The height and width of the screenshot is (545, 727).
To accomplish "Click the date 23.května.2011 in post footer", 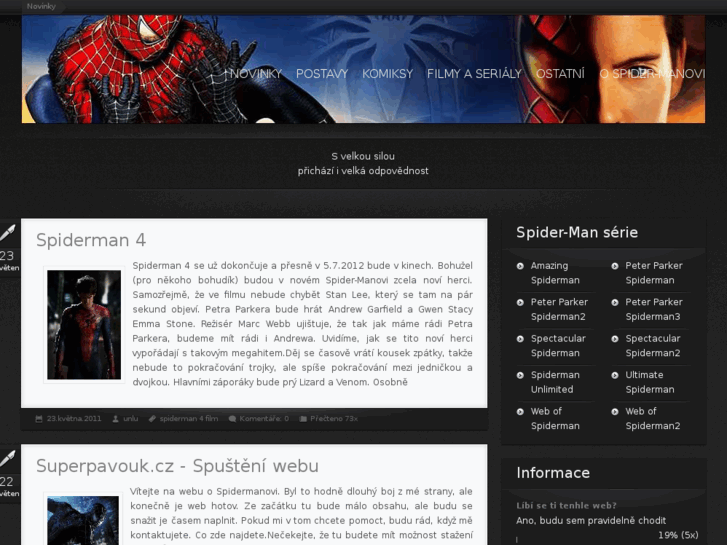I will [74, 419].
